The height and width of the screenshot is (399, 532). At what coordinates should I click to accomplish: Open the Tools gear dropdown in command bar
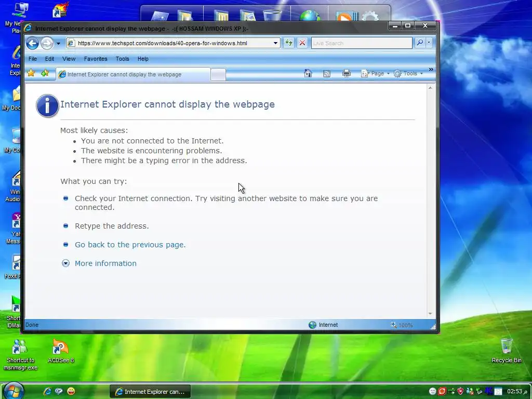pyautogui.click(x=408, y=73)
